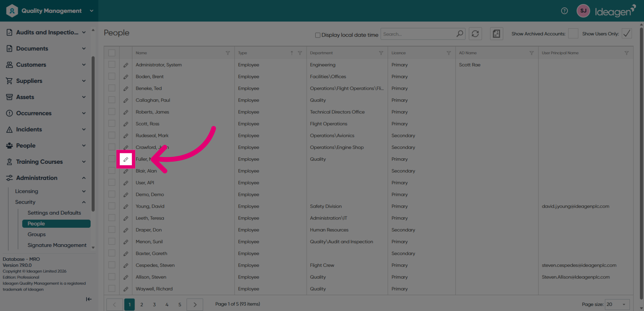This screenshot has width=644, height=311.
Task: Select checkbox for Administrator, System row
Action: click(x=112, y=64)
